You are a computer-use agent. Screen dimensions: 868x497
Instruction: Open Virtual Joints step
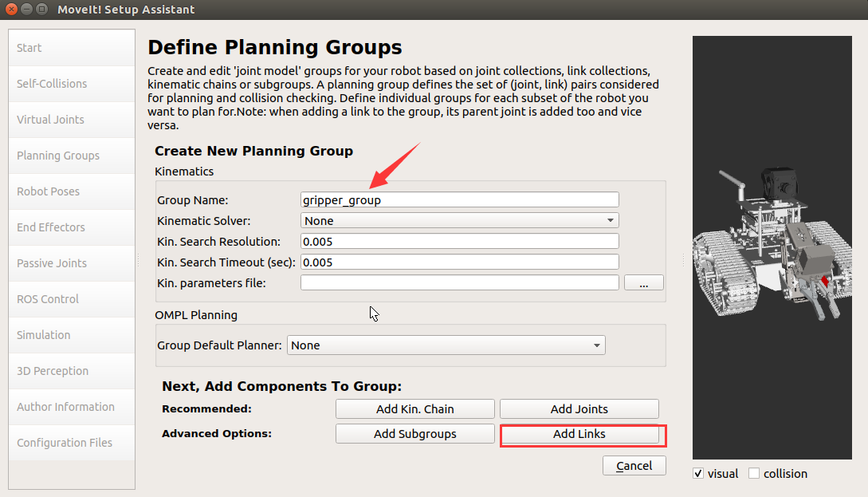[x=72, y=120]
